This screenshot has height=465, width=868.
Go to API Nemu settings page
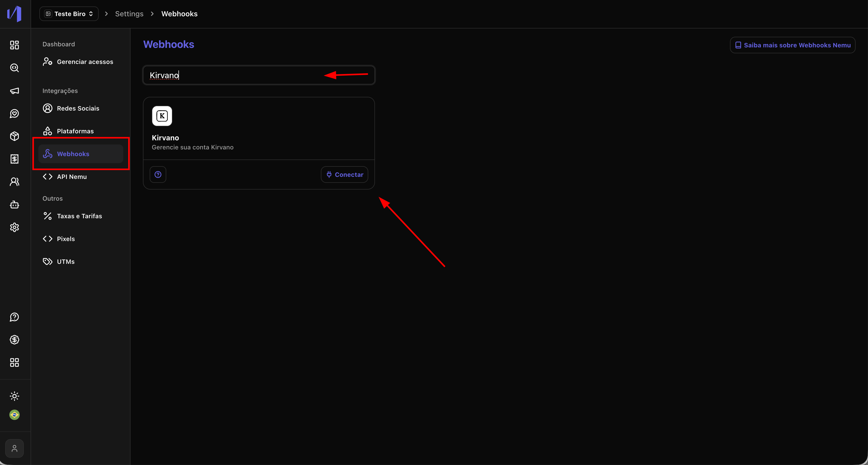click(x=71, y=177)
